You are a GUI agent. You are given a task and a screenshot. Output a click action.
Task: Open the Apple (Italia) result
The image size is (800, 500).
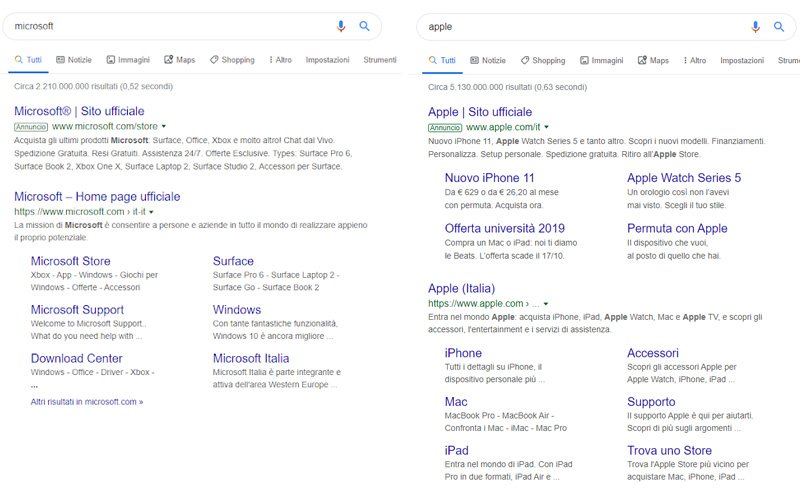462,288
